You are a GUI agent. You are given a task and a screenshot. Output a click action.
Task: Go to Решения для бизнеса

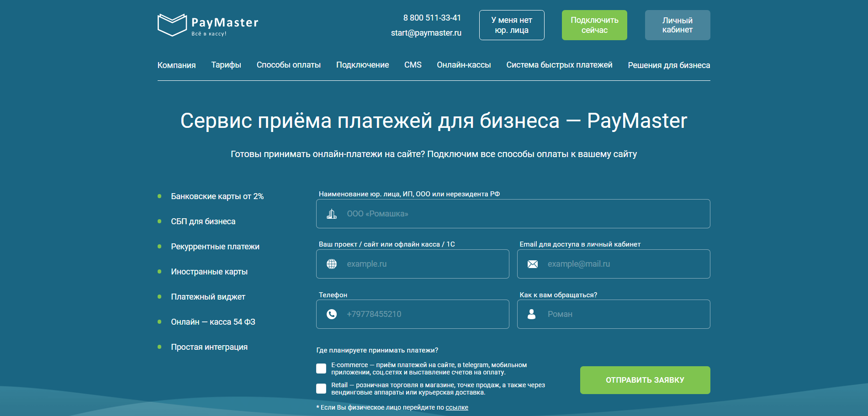[x=669, y=65]
